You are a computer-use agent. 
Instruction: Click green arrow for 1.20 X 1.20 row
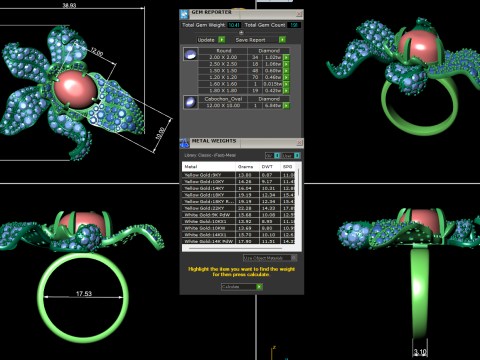[x=286, y=77]
